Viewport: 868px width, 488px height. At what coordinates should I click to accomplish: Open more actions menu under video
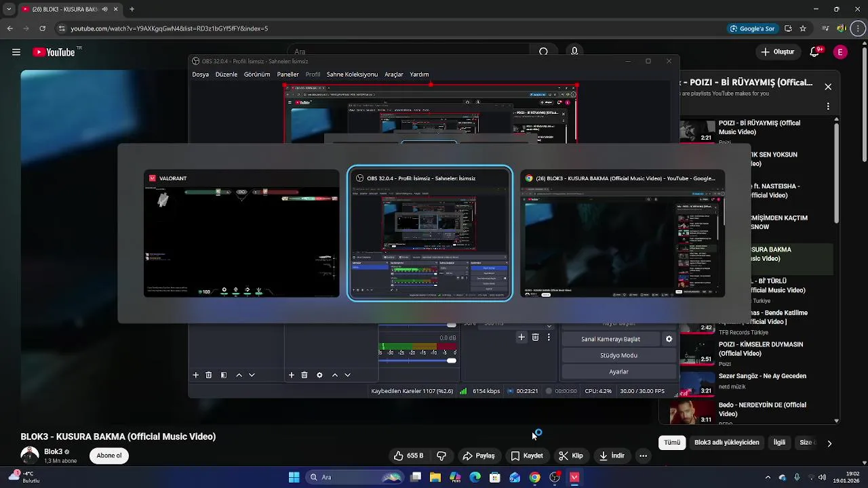(643, 456)
